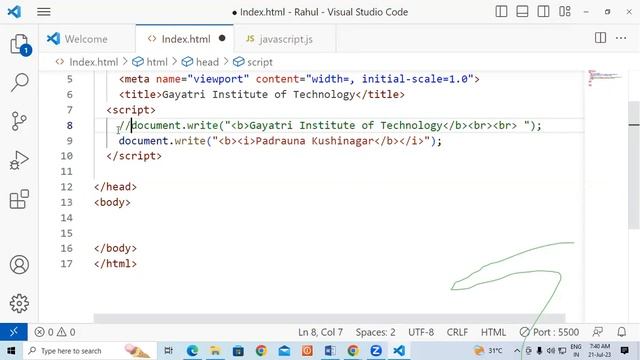Open the Windows Start menu

coord(11,351)
